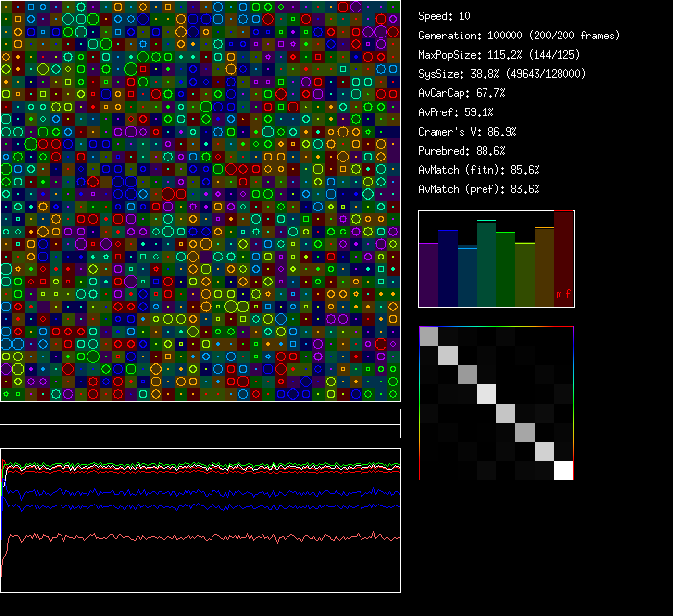Click the AvPref 59.1% readout
The image size is (673, 616).
tap(457, 112)
